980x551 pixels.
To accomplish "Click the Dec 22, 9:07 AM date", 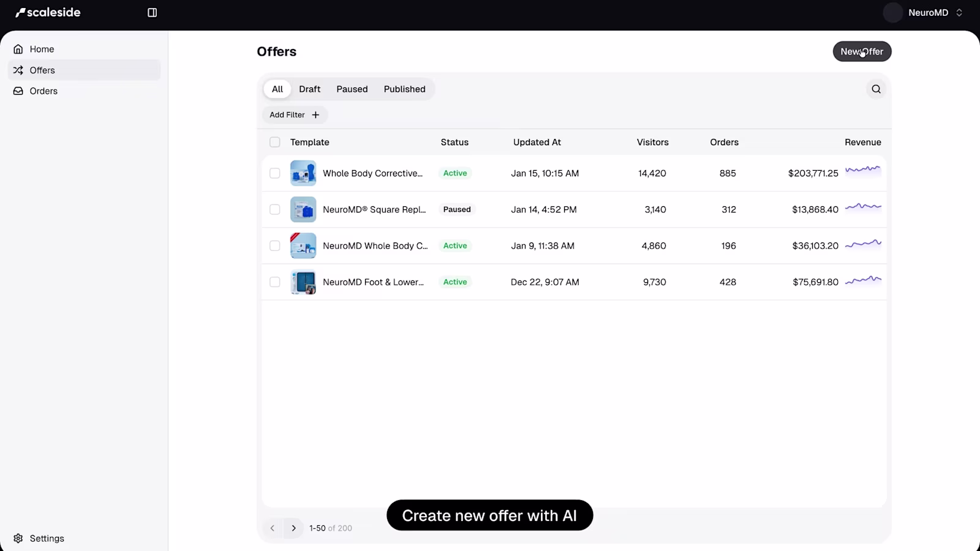I will (545, 282).
